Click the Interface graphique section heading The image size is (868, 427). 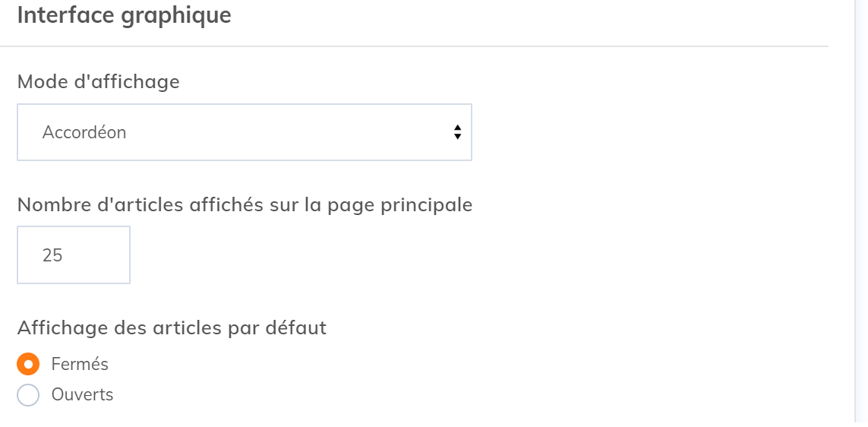(x=124, y=15)
